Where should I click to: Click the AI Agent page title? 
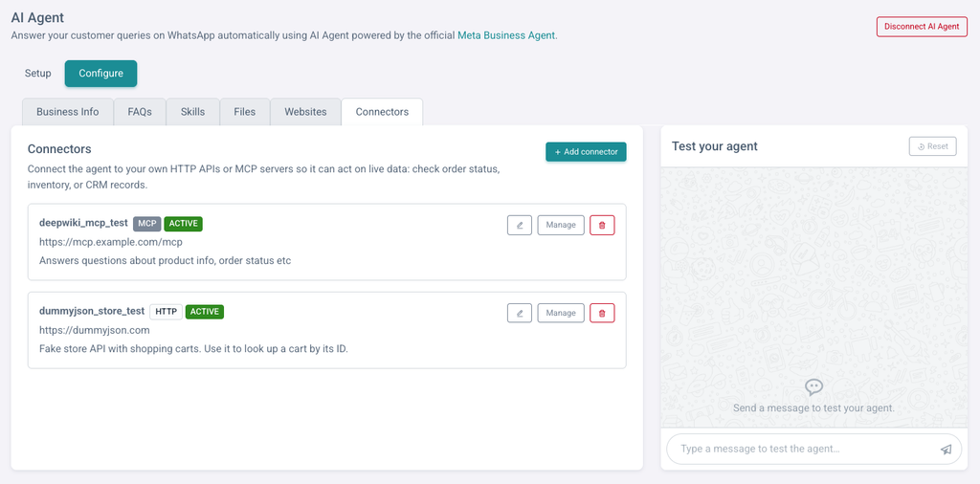(37, 18)
